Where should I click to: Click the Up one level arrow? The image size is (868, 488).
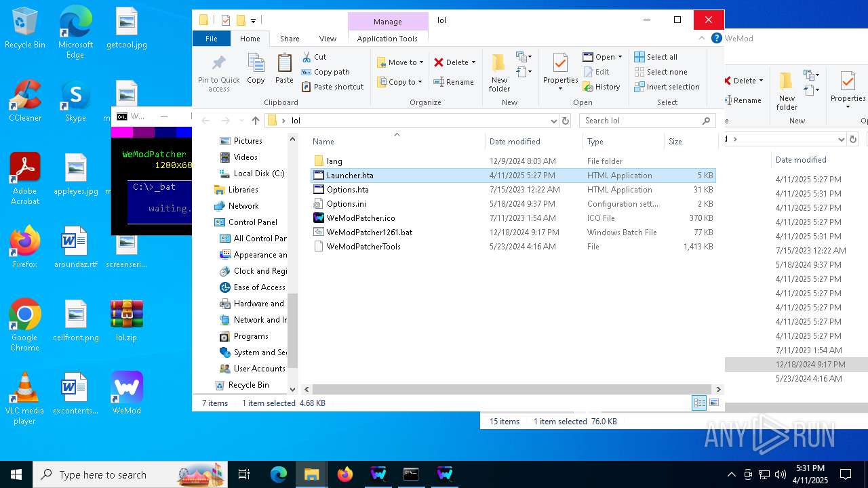click(x=255, y=121)
